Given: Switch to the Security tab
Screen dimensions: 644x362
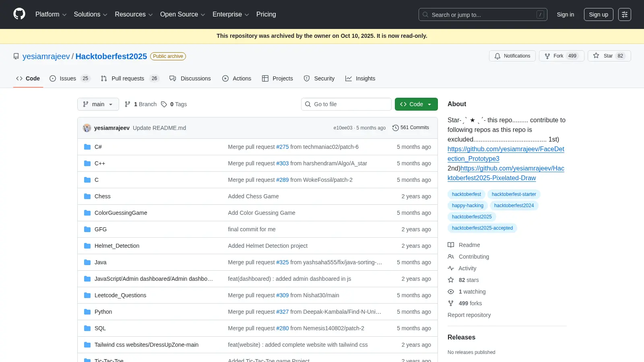Looking at the screenshot, I should click(319, 78).
